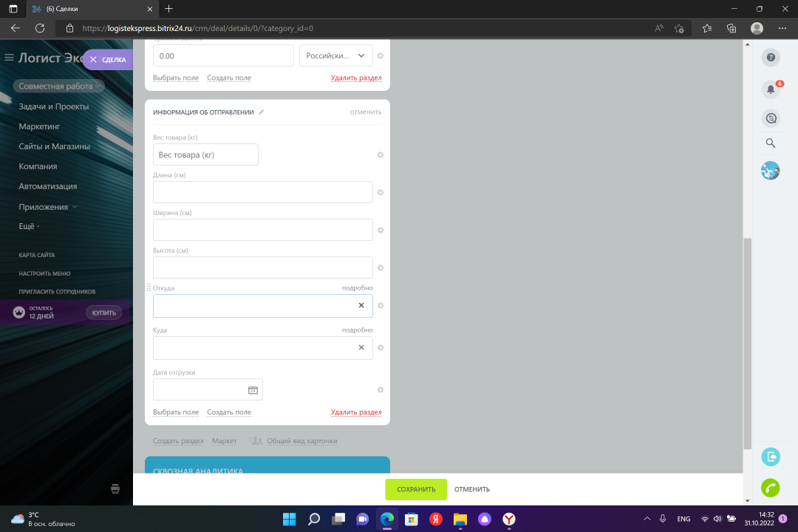798x532 pixels.
Task: Expand the Ещё sidebar menu
Action: point(29,226)
